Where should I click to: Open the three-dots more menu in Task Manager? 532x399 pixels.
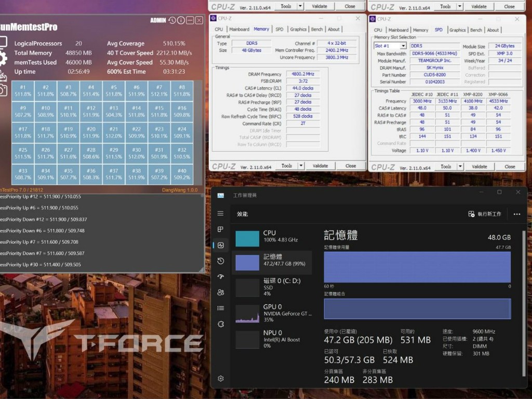(x=516, y=214)
